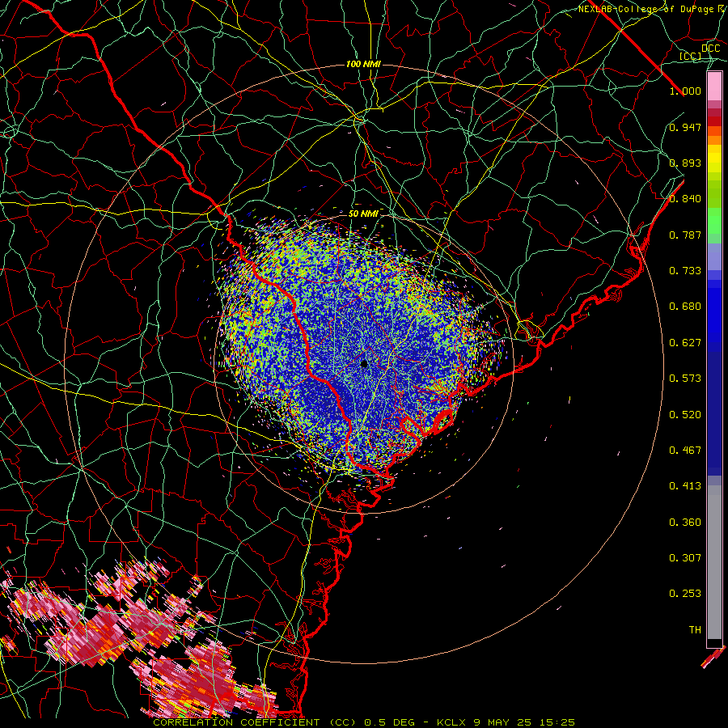728x728 pixels.
Task: Click the 0.520 scale value
Action: [685, 414]
